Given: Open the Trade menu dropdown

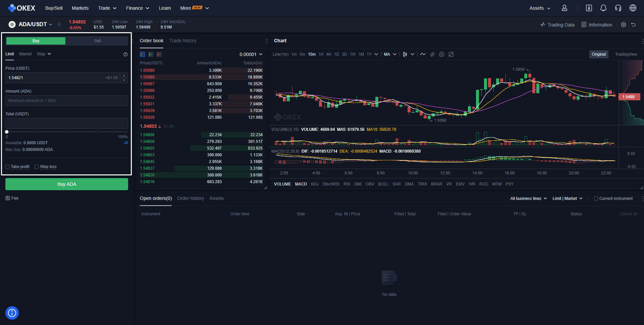Looking at the screenshot, I should pyautogui.click(x=107, y=8).
